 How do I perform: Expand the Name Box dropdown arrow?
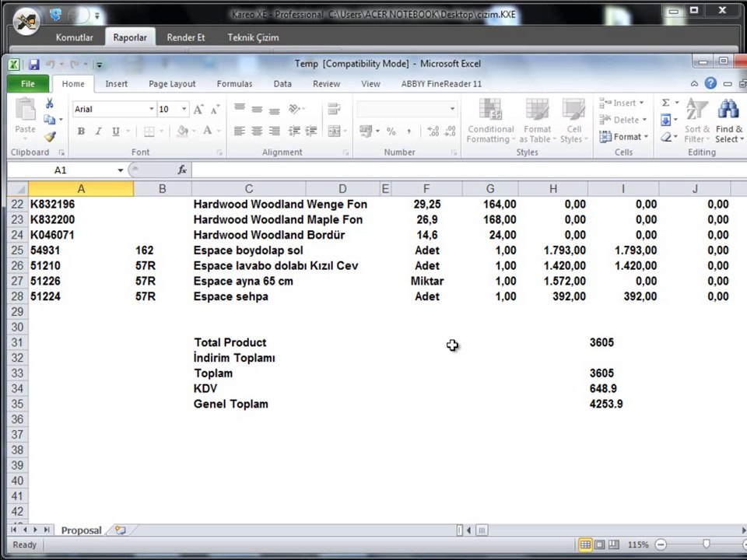(x=121, y=170)
